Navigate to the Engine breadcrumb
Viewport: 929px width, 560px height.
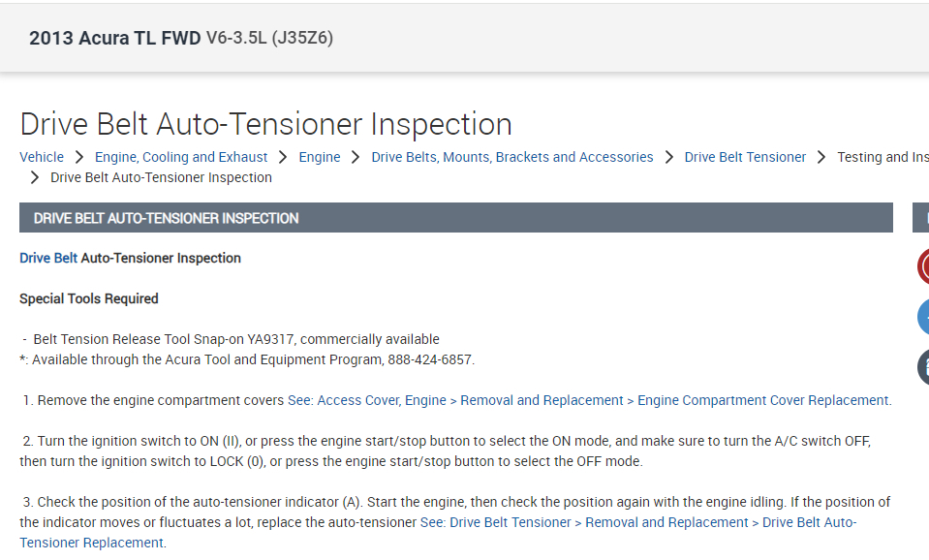tap(320, 157)
